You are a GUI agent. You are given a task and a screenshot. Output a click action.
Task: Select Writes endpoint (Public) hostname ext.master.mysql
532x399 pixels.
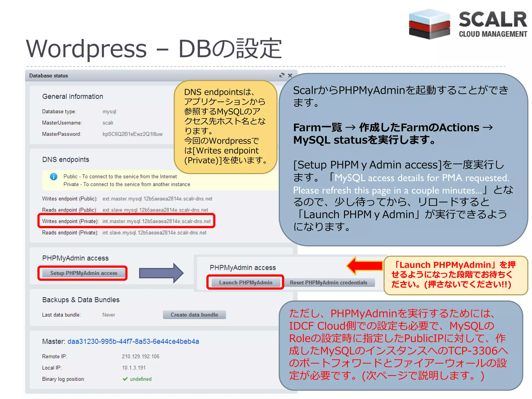pyautogui.click(x=157, y=199)
